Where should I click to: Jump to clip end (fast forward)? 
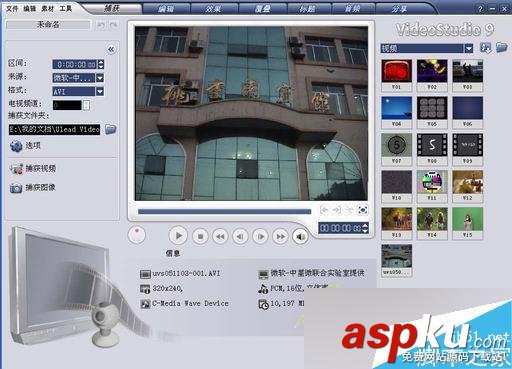281,237
